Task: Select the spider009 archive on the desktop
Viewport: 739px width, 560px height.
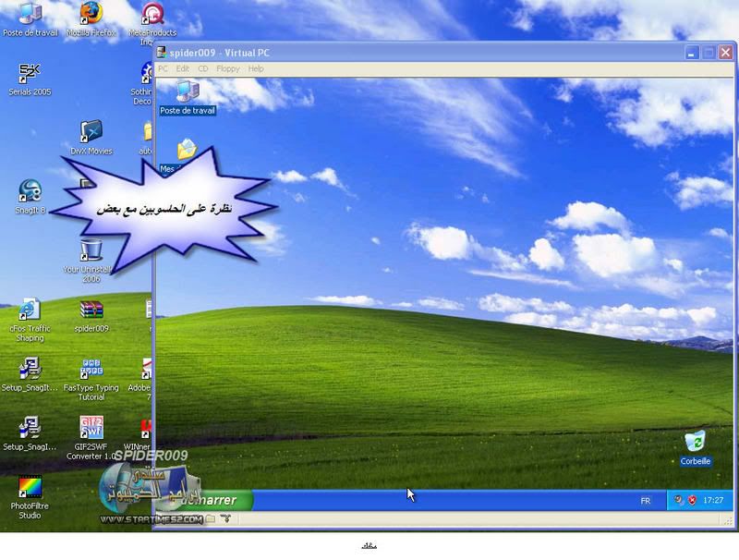Action: (x=91, y=316)
